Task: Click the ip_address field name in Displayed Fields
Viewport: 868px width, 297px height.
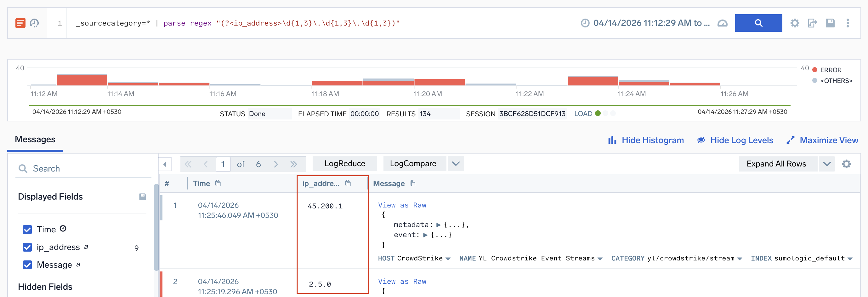Action: 58,247
